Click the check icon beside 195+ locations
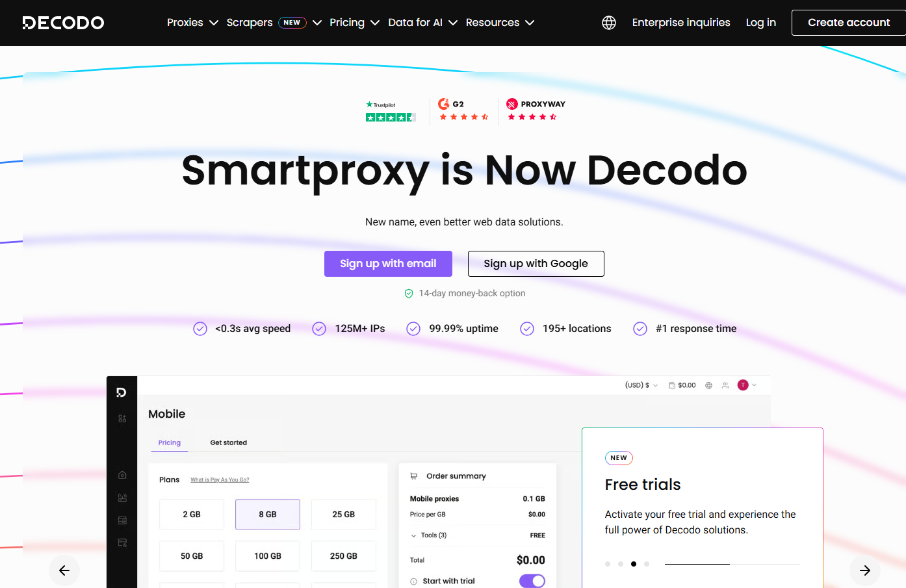906x588 pixels. click(x=527, y=329)
